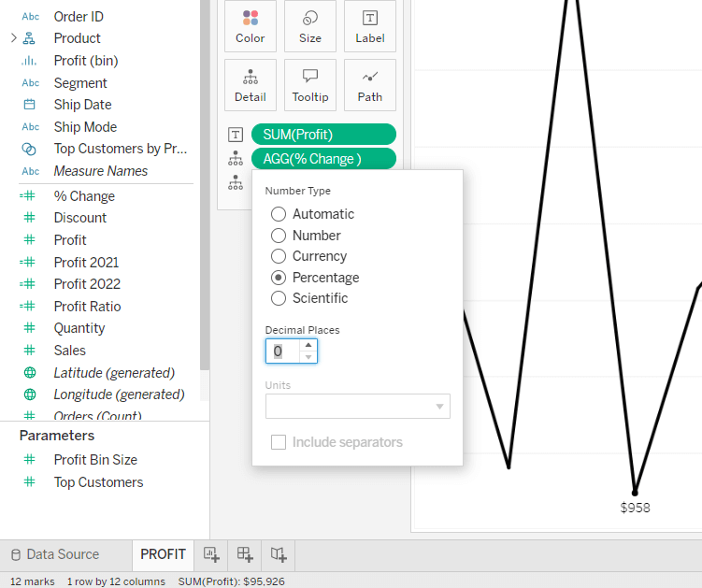
Task: Open the Tooltip marks card
Action: pos(310,85)
